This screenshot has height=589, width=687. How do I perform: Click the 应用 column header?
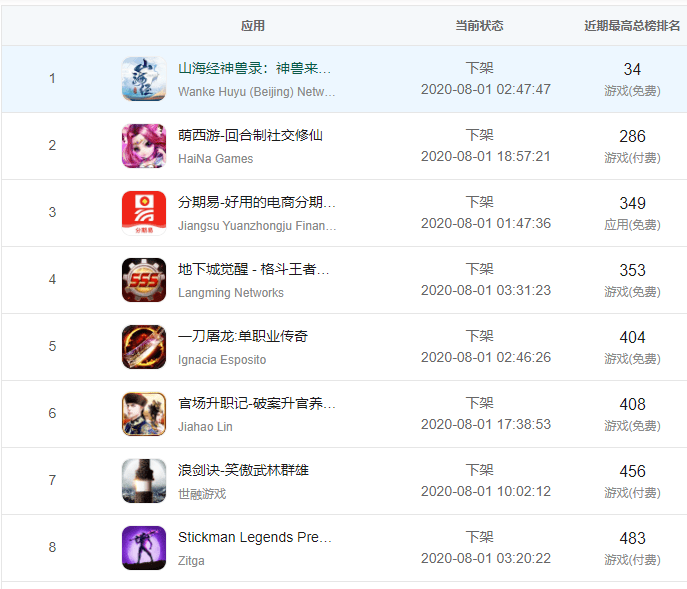[x=253, y=25]
